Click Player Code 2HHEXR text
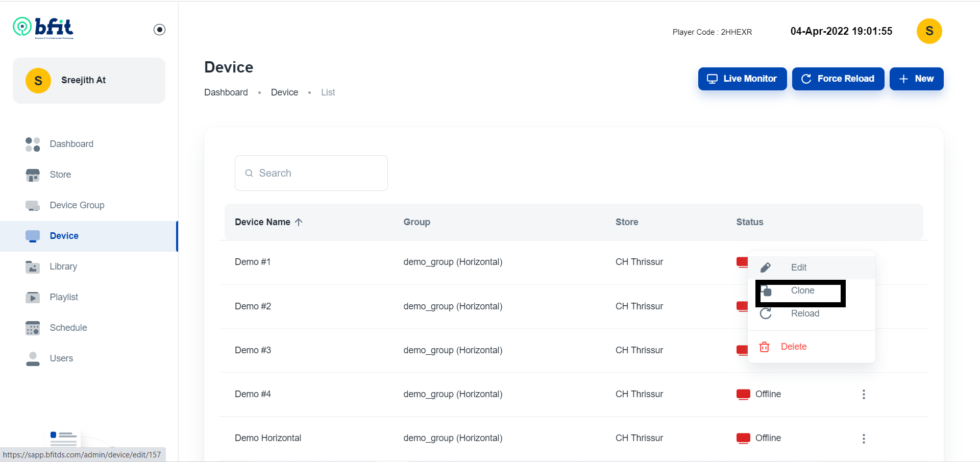Screen dimensions: 980x462 [712, 32]
